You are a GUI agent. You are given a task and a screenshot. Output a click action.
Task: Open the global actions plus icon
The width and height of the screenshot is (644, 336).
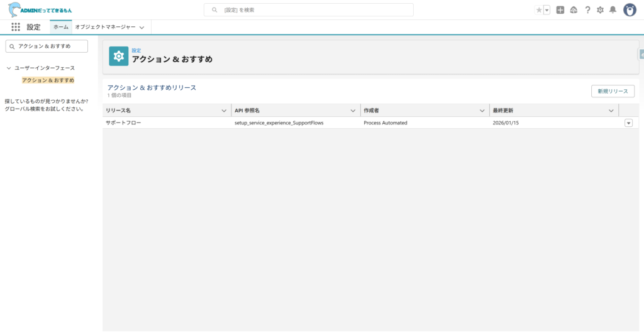click(x=560, y=10)
